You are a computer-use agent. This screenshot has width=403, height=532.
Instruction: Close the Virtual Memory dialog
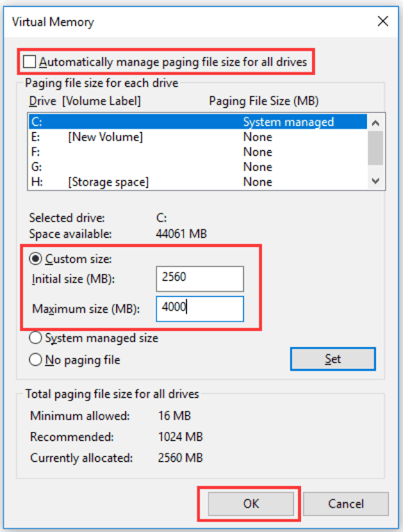382,21
